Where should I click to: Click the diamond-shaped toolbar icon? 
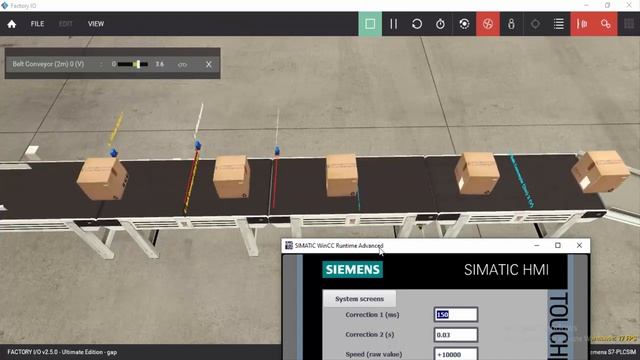tap(535, 24)
